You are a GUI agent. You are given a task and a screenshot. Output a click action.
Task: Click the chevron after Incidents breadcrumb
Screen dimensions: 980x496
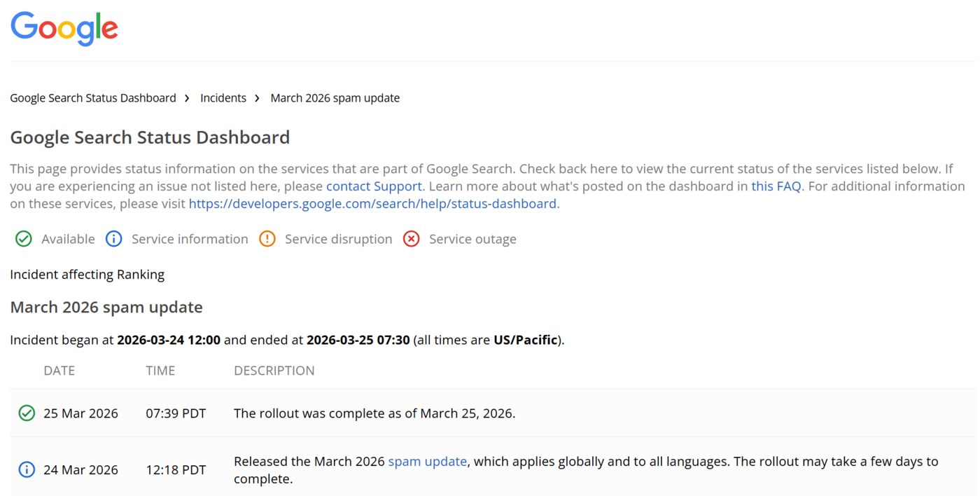tap(257, 98)
